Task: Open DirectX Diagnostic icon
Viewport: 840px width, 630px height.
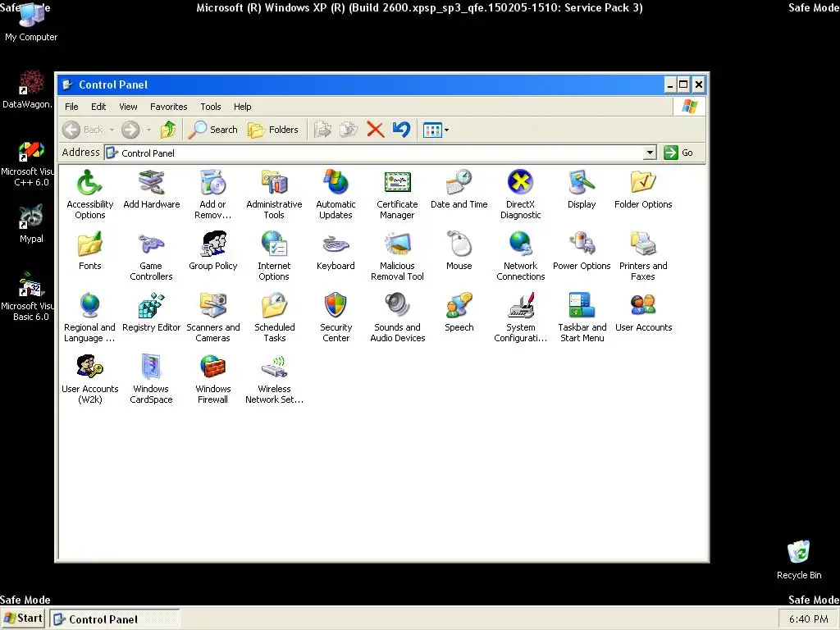Action: point(521,183)
